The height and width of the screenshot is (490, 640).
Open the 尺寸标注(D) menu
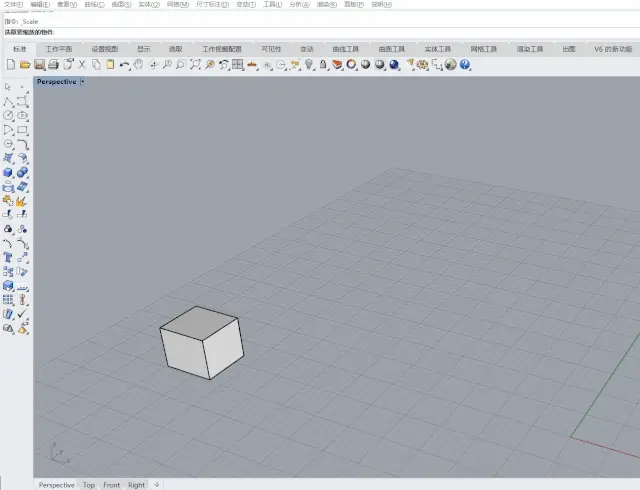(x=212, y=4)
